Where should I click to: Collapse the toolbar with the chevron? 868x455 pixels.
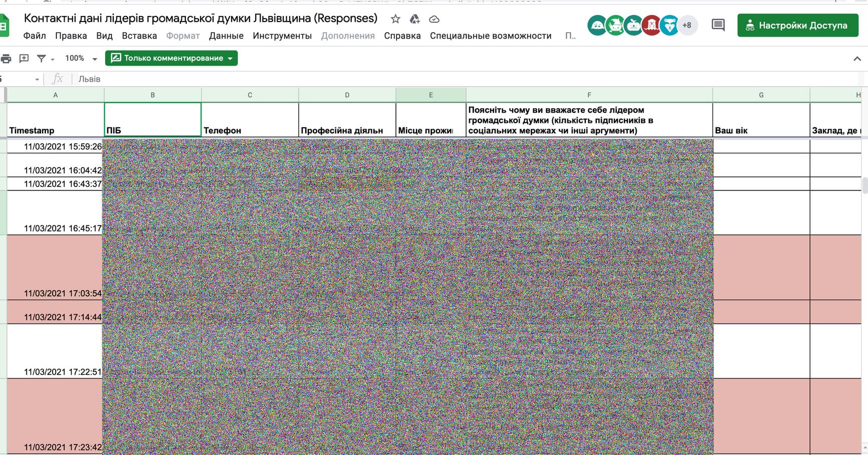pyautogui.click(x=856, y=59)
